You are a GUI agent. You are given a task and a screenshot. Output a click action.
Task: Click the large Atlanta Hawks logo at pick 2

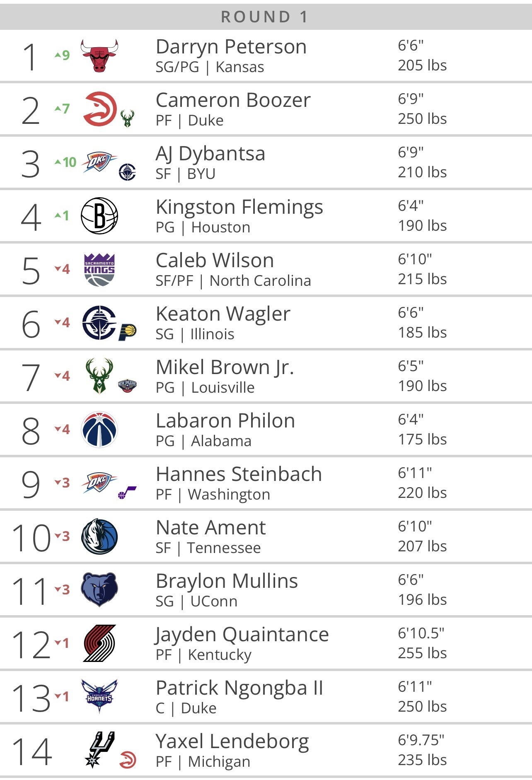(x=100, y=109)
